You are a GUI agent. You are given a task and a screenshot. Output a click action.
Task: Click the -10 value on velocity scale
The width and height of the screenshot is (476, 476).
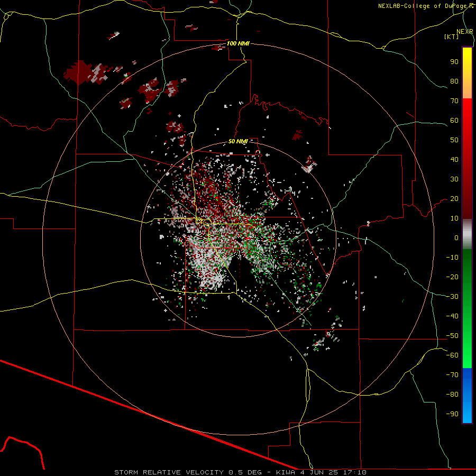click(452, 258)
